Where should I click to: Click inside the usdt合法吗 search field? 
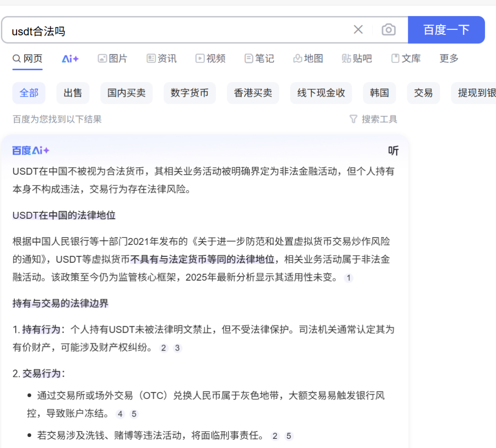click(175, 31)
